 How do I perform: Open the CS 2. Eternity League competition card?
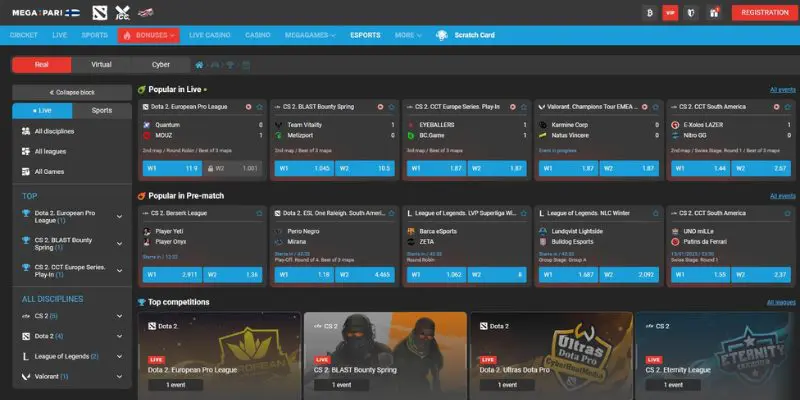pos(717,356)
